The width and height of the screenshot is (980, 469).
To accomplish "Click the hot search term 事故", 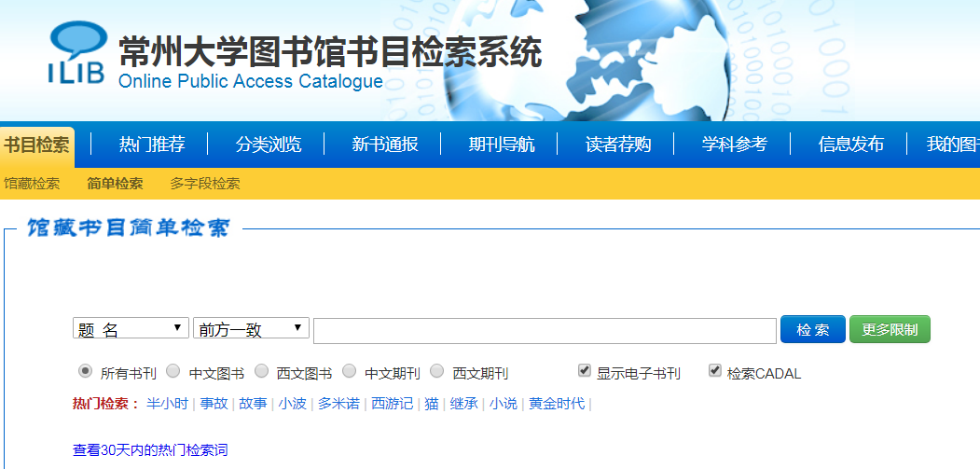I will tap(214, 404).
